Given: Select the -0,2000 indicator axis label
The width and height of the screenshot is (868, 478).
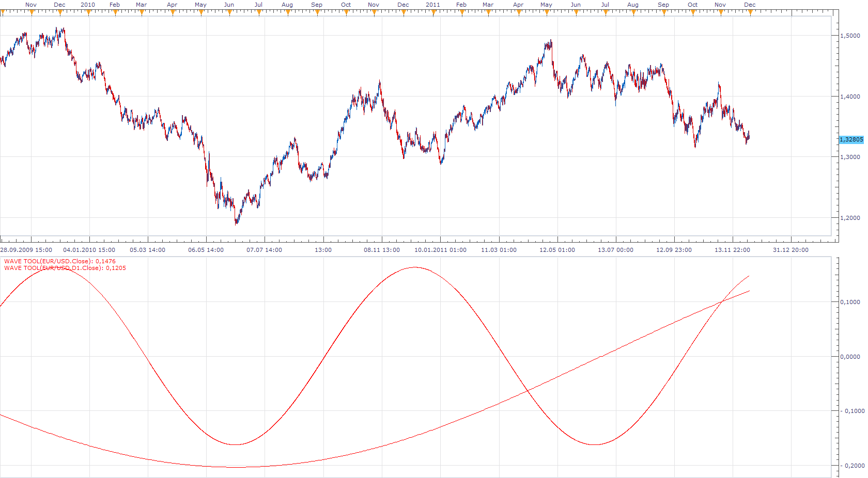Looking at the screenshot, I should (x=853, y=466).
